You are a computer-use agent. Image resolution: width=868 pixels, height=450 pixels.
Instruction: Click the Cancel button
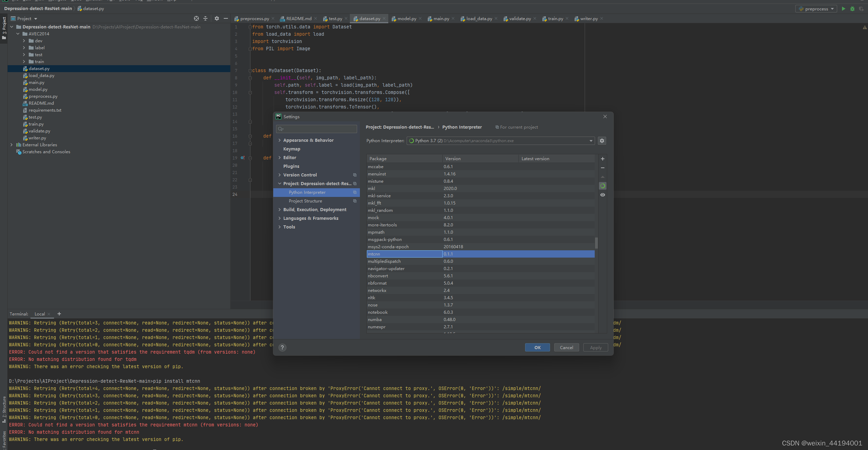pyautogui.click(x=566, y=347)
